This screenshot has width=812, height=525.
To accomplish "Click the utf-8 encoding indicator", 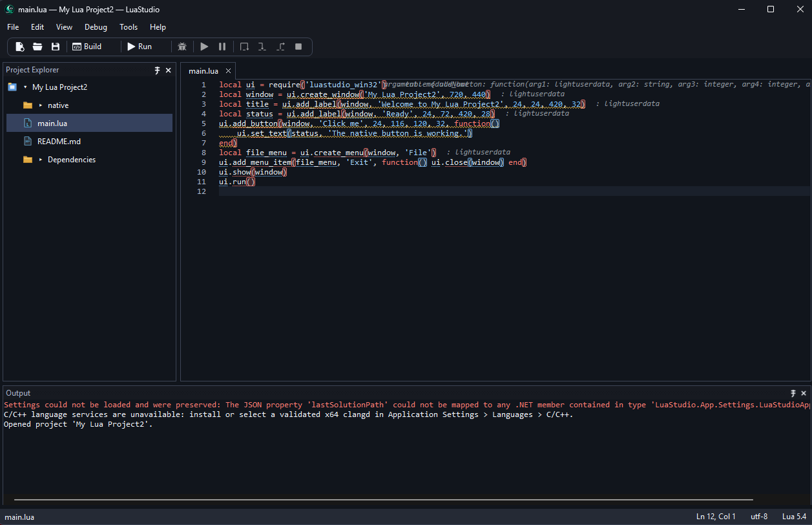I will click(x=759, y=517).
